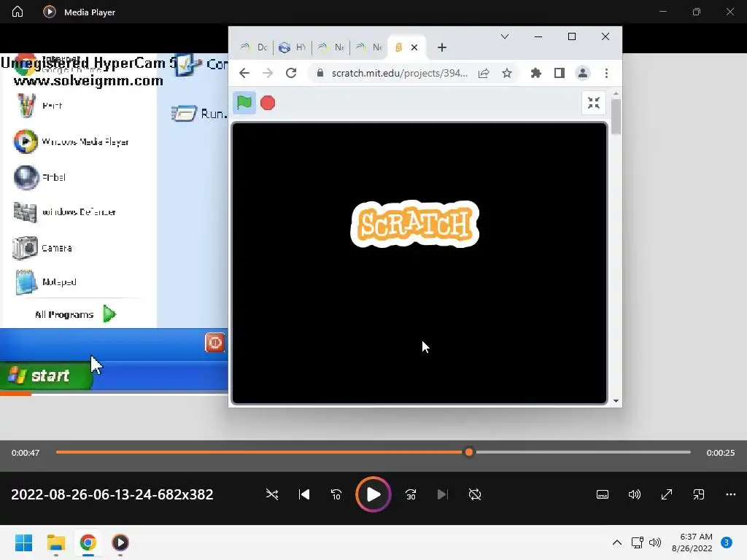Image resolution: width=747 pixels, height=560 pixels.
Task: Click the Pinball entry in start menu
Action: [x=40, y=177]
